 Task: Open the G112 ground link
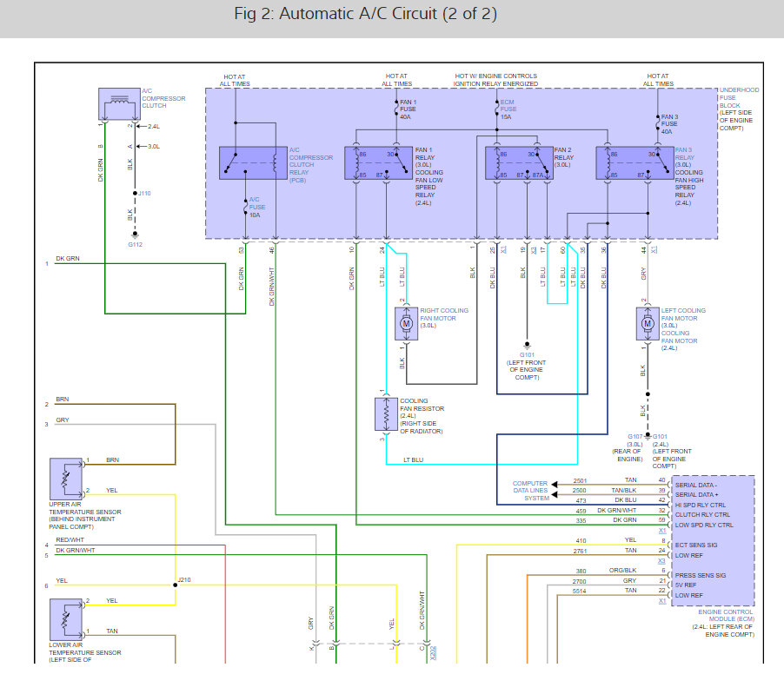pyautogui.click(x=135, y=244)
